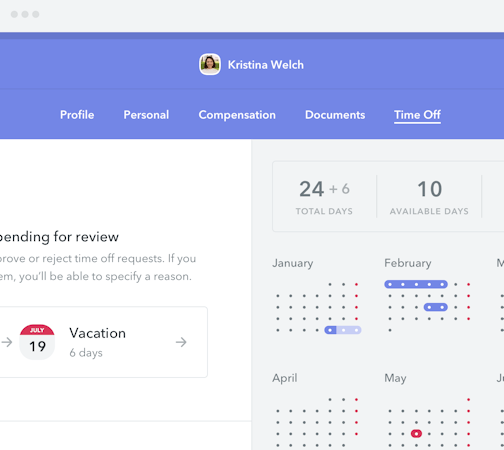This screenshot has height=450, width=504.
Task: Click the May month heading
Action: coord(395,378)
